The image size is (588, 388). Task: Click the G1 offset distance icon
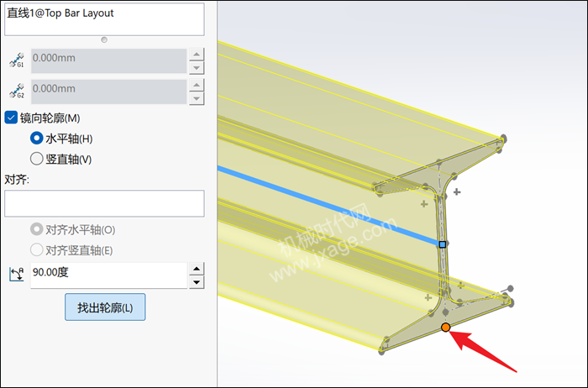click(17, 60)
